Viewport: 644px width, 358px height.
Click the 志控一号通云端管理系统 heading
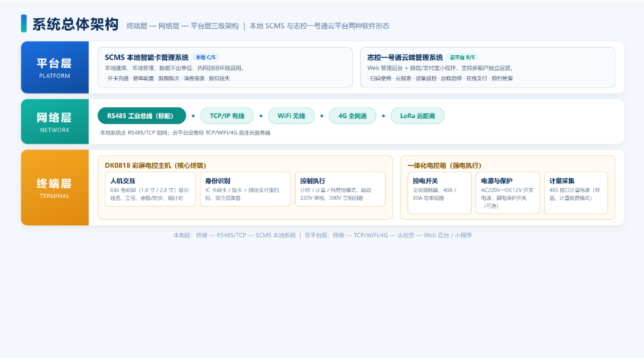405,57
